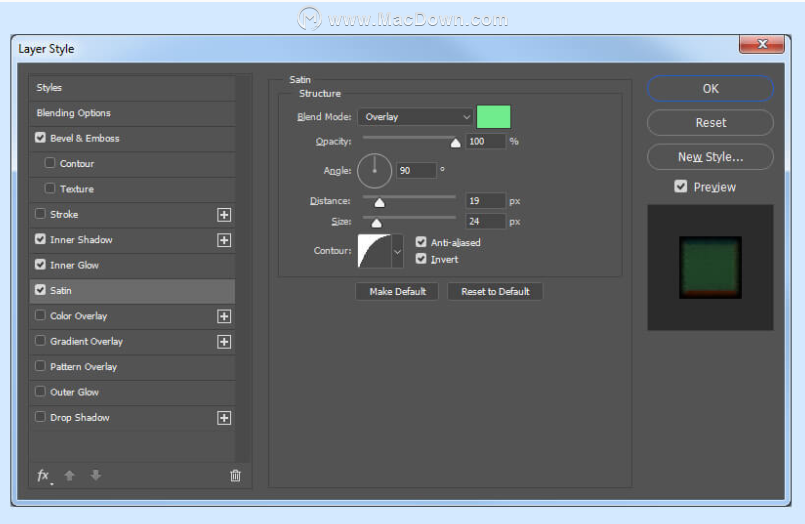Disable the Anti-aliased checkbox
The image size is (805, 524).
421,242
